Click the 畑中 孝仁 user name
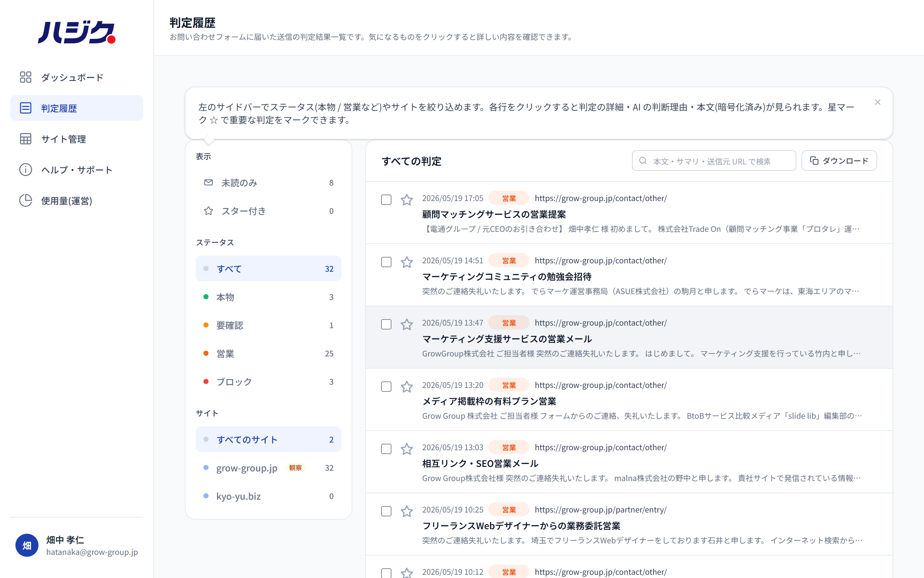 pos(65,540)
